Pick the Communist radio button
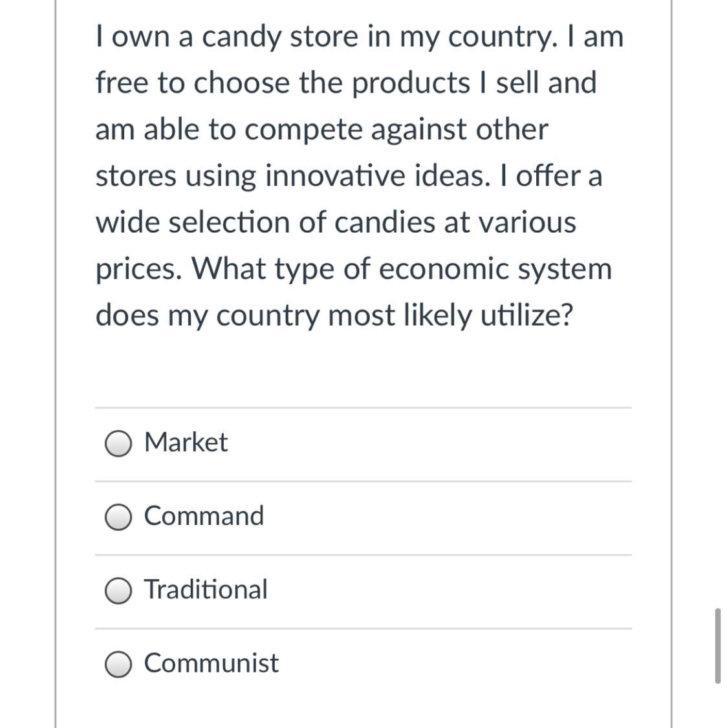This screenshot has height=728, width=727. pos(118,665)
